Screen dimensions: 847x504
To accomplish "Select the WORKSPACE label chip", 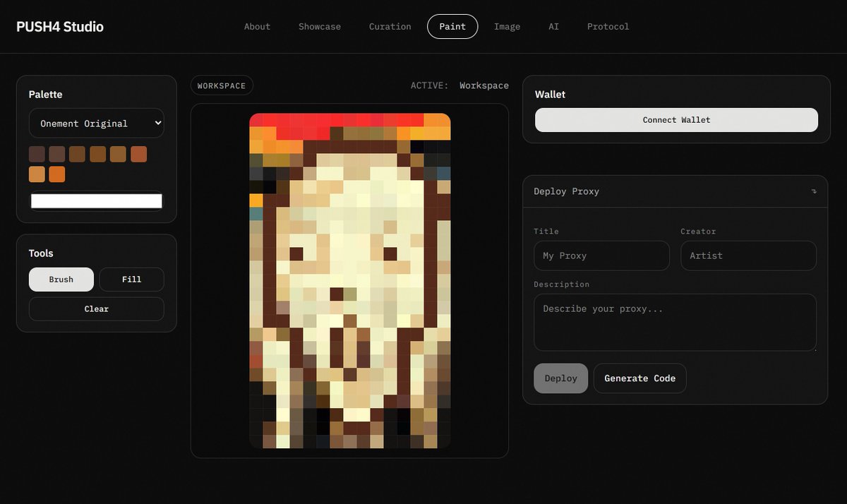I will 222,85.
